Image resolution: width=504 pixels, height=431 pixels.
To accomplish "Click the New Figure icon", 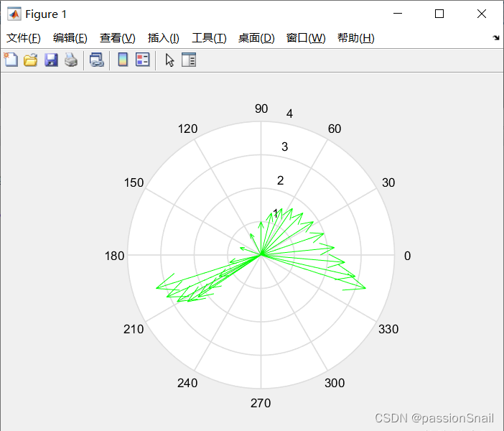I will (x=11, y=60).
